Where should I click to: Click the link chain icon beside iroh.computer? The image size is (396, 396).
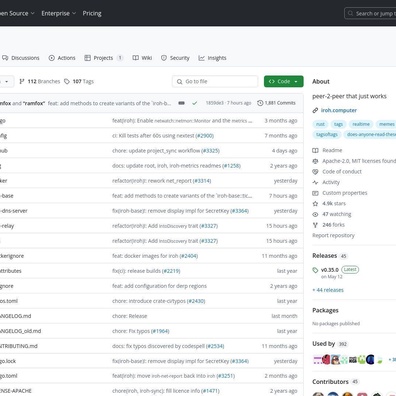[x=315, y=110]
